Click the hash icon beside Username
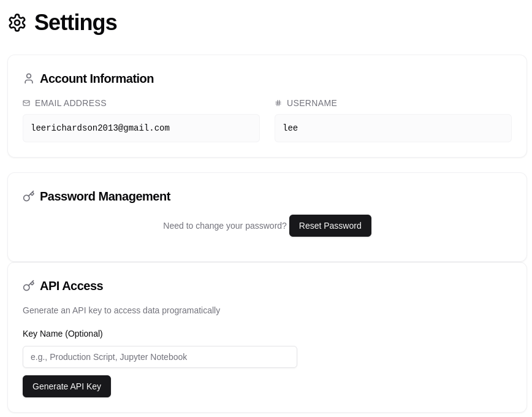Viewport: 532px width, 417px height. coord(278,103)
